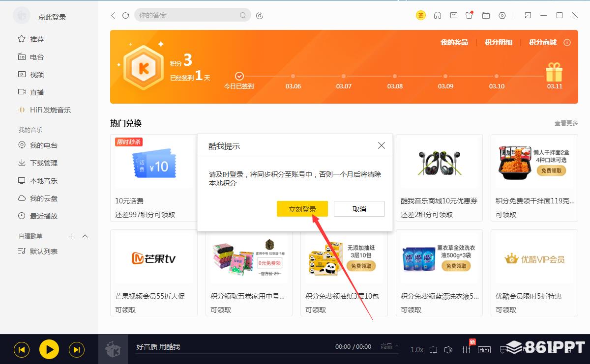
Task: Click 取消 in the dialog
Action: [359, 209]
